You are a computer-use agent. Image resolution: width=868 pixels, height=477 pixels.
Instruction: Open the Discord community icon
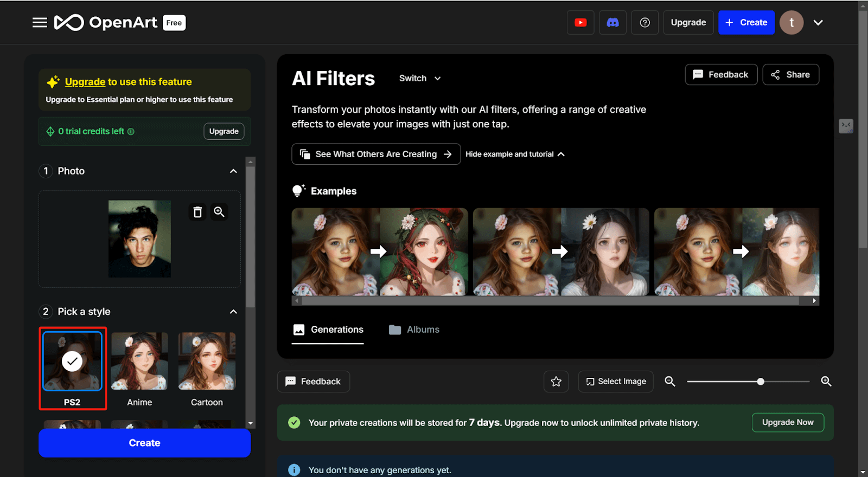click(612, 23)
